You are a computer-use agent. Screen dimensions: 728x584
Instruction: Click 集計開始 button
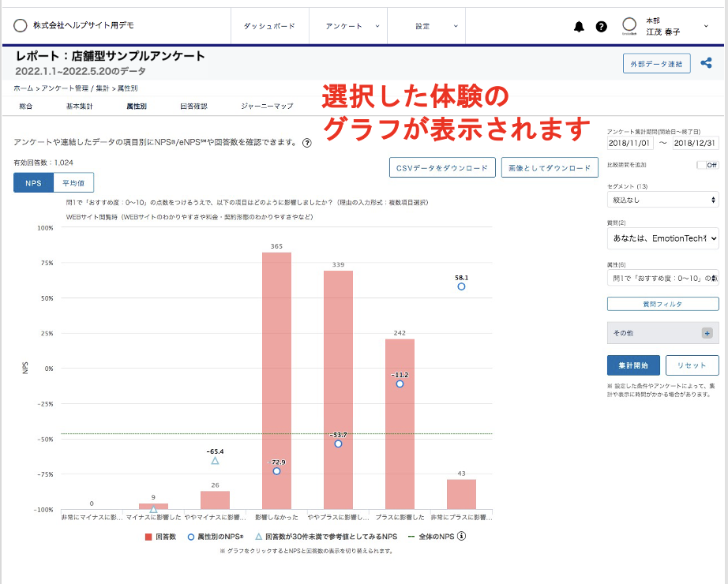(x=633, y=365)
